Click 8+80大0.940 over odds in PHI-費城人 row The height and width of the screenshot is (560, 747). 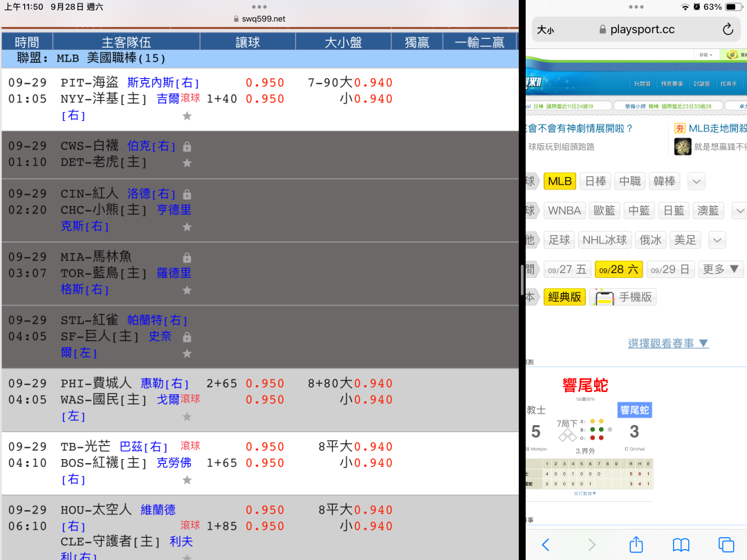(350, 383)
